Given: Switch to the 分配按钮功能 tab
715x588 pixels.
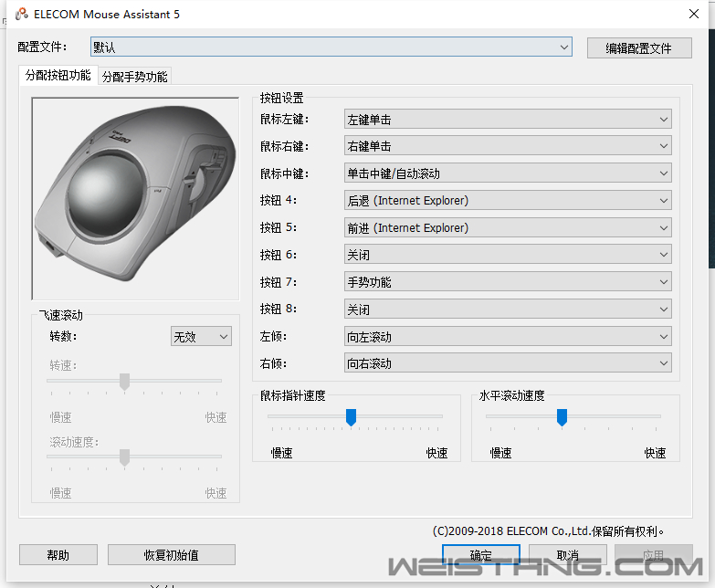Looking at the screenshot, I should click(x=58, y=75).
